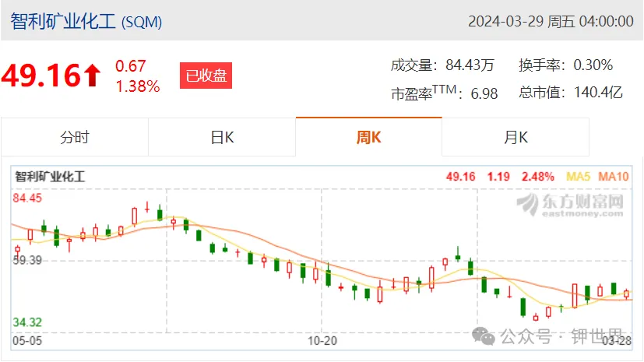Click the 05-05 start date label
The height and width of the screenshot is (362, 644).
[27, 341]
